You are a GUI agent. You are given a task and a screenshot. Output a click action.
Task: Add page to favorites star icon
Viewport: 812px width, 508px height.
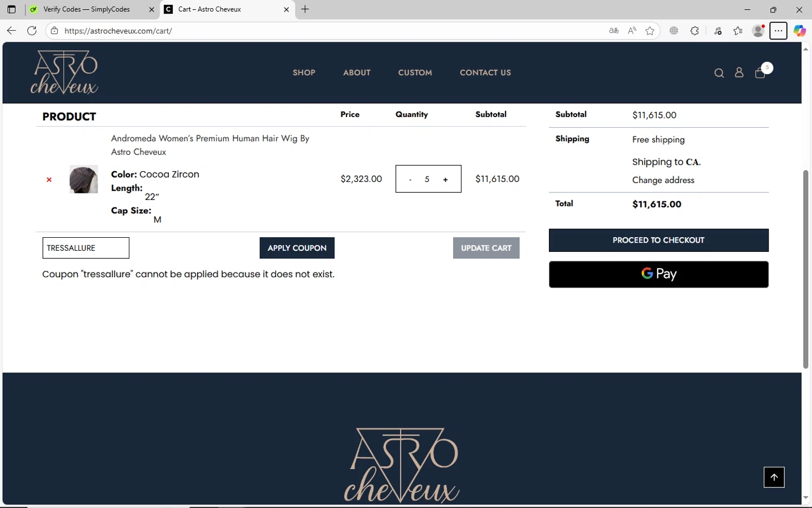[650, 31]
